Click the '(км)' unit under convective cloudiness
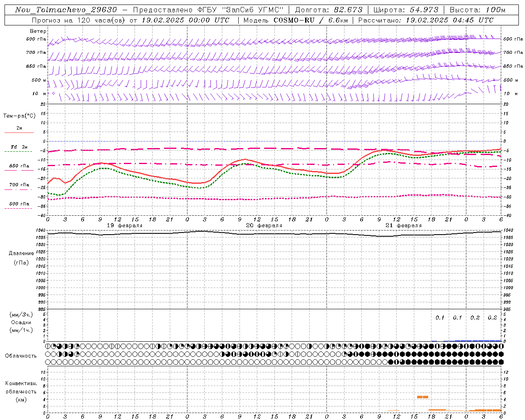Viewport: 525px width, 420px height. point(21,399)
